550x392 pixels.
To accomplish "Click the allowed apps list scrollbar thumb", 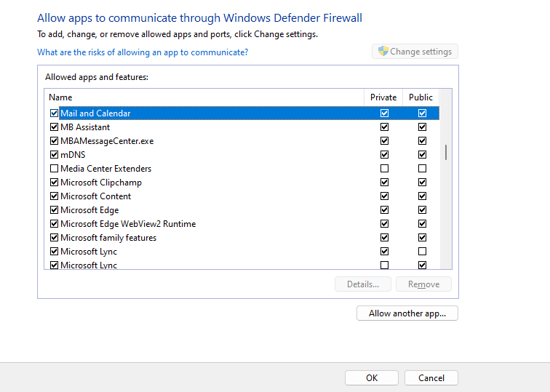I will pyautogui.click(x=446, y=153).
